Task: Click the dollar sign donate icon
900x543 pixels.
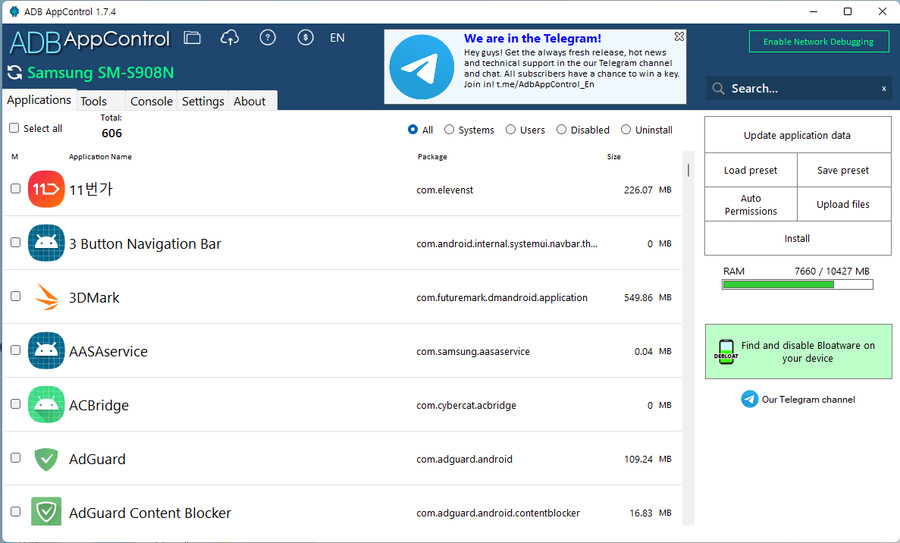Action: tap(305, 38)
